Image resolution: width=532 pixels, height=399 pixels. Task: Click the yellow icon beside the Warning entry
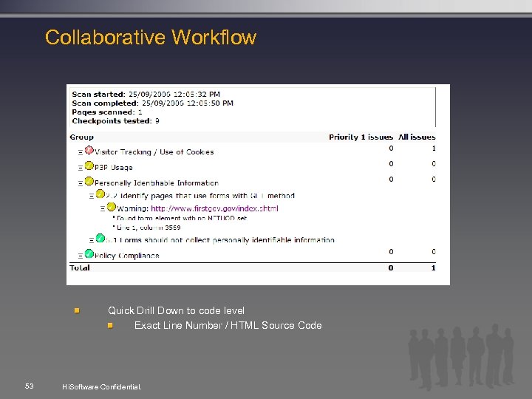[112, 207]
